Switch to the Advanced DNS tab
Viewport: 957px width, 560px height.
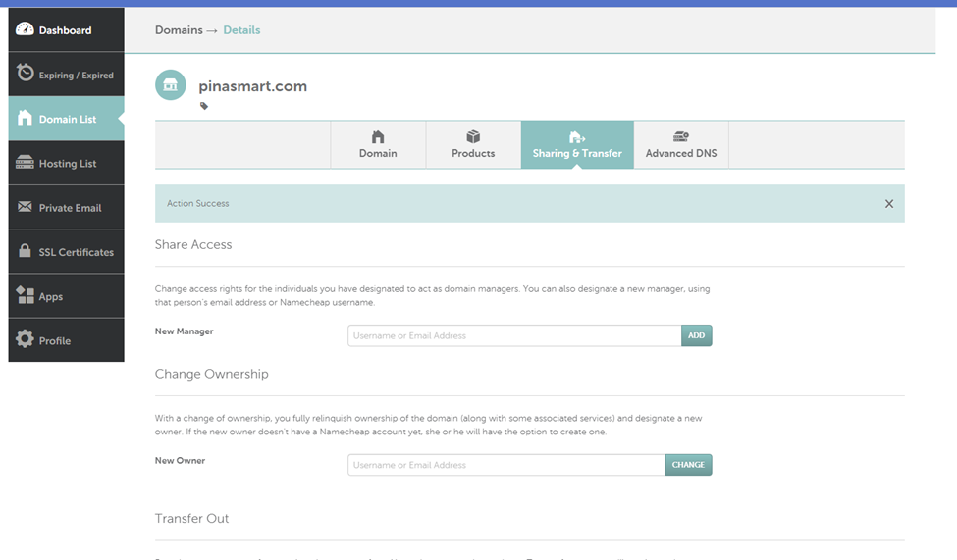[681, 144]
